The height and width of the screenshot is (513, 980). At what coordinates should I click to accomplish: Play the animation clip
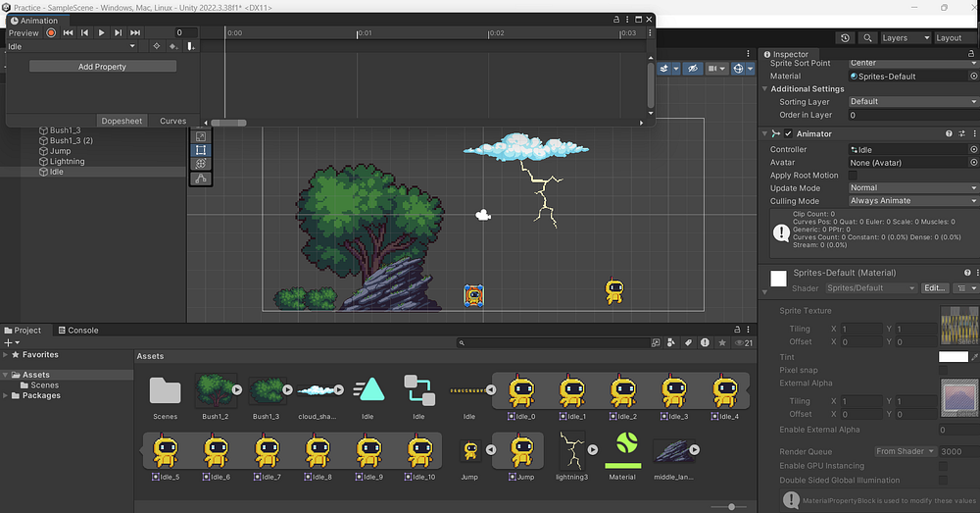(x=101, y=33)
